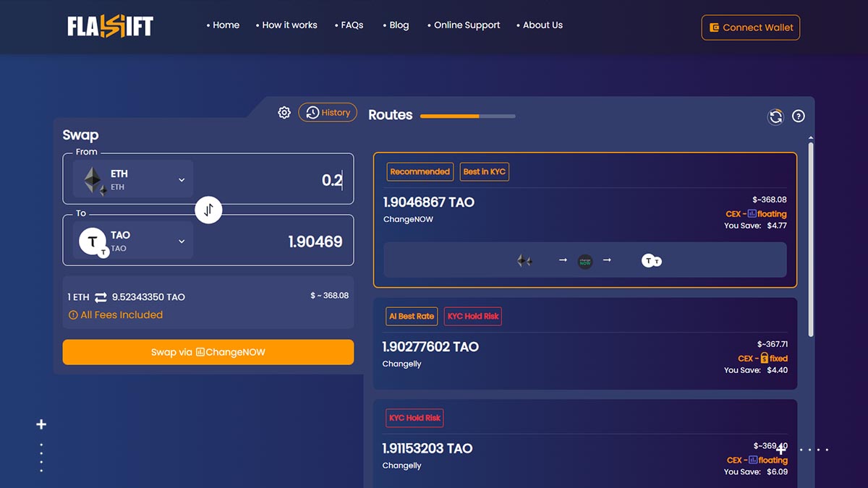Click the 9.52343350 TAO rate text
Viewport: 868px width, 488px height.
click(148, 297)
